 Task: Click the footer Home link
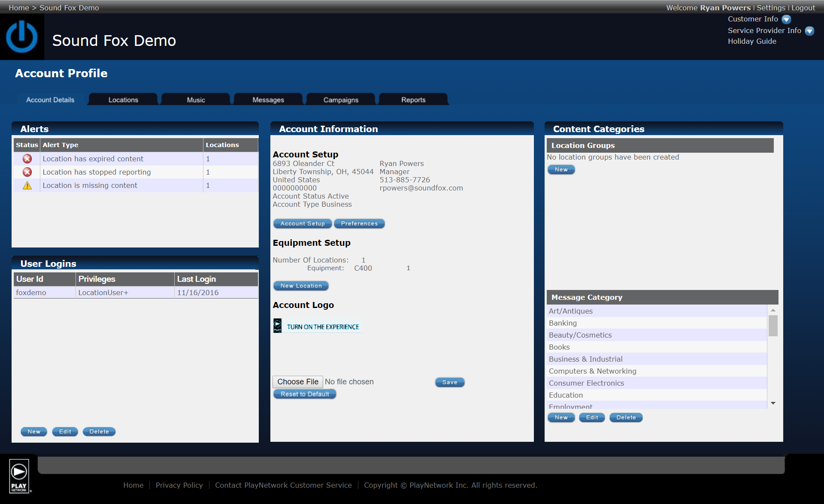[133, 485]
